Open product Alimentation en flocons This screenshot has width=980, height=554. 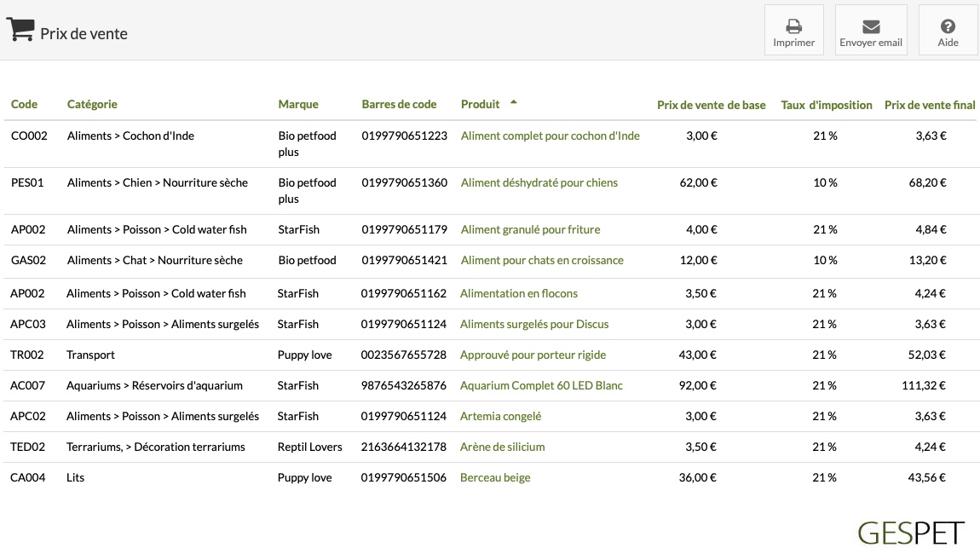pos(519,293)
